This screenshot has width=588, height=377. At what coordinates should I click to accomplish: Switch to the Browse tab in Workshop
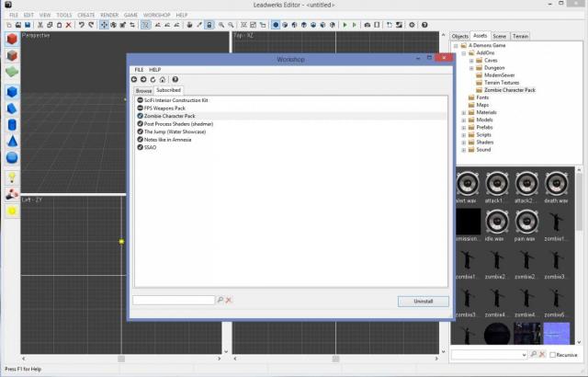pyautogui.click(x=143, y=91)
